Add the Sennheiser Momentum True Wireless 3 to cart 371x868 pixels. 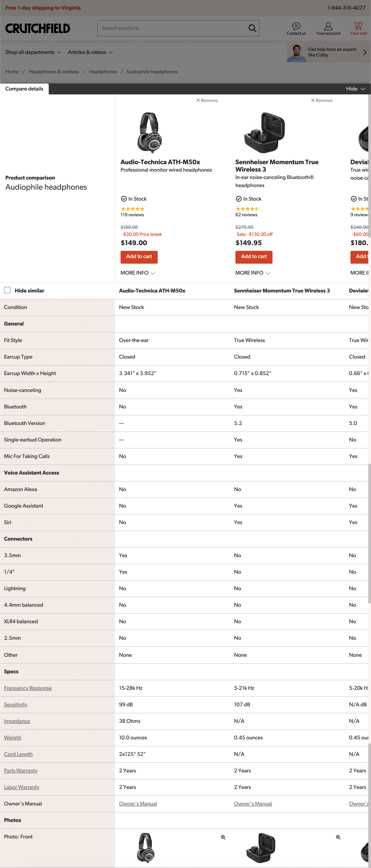point(254,257)
